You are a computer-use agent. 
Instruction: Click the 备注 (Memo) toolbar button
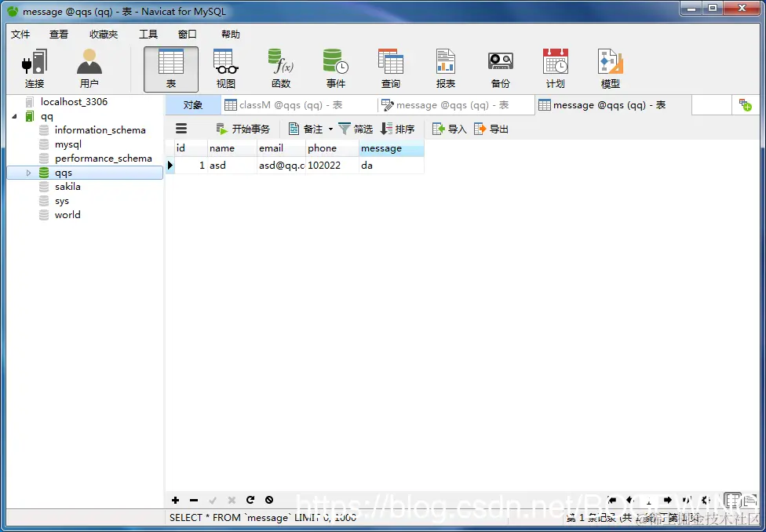pyautogui.click(x=306, y=129)
